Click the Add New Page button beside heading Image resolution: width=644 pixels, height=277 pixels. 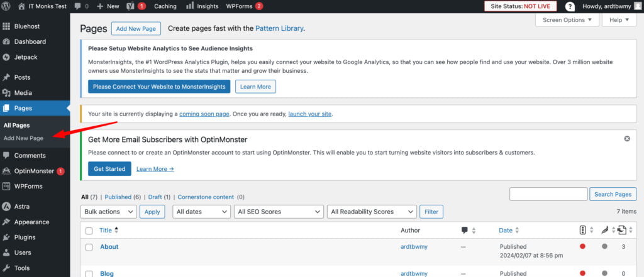pos(136,29)
